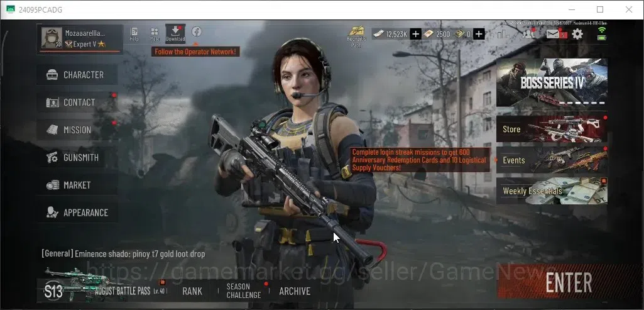The width and height of the screenshot is (644, 310).
Task: Open the Store banner
Action: click(552, 129)
